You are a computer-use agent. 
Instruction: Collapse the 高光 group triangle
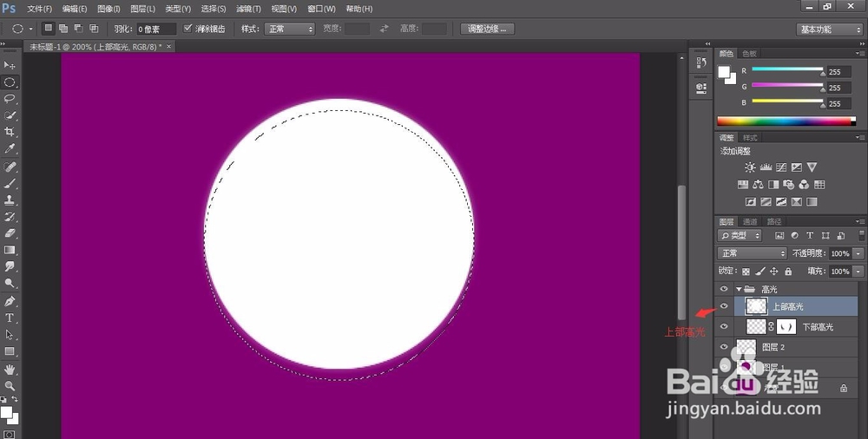tap(739, 289)
